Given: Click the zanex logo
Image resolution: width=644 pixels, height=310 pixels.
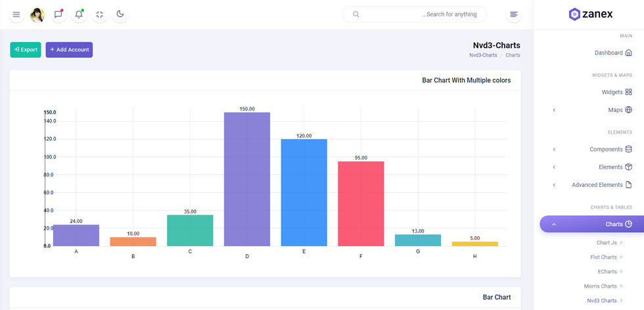Looking at the screenshot, I should (591, 14).
